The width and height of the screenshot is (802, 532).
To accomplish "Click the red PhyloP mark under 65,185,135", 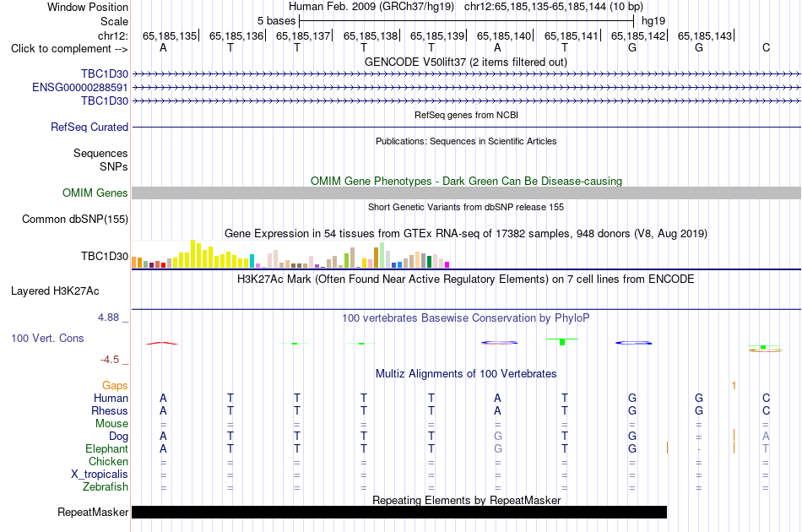I will click(x=162, y=343).
